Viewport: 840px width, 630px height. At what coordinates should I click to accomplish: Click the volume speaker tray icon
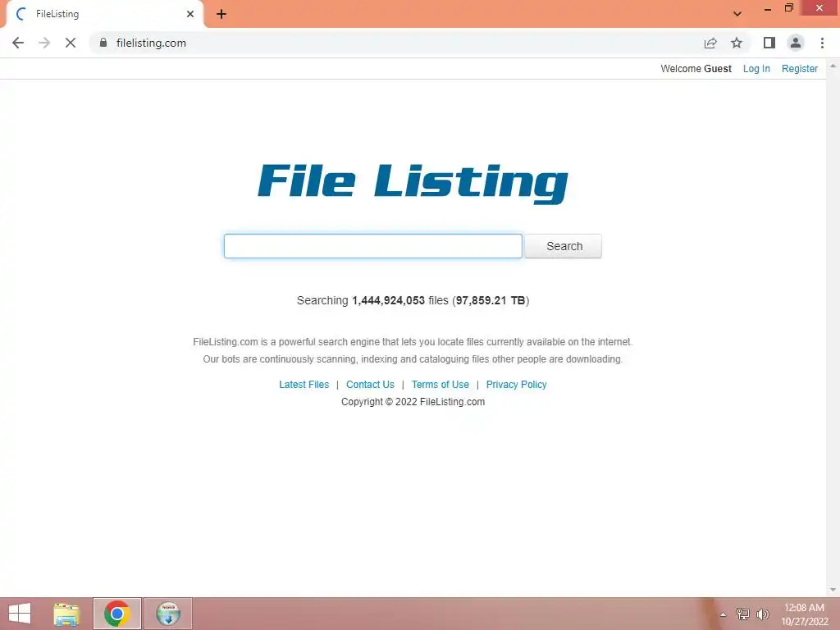coord(762,614)
